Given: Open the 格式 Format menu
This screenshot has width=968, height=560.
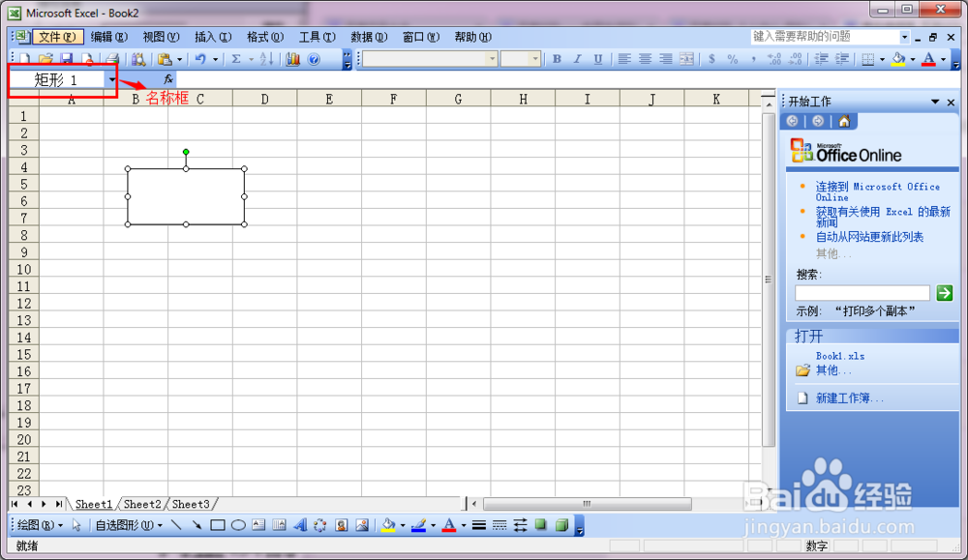Looking at the screenshot, I should 265,37.
